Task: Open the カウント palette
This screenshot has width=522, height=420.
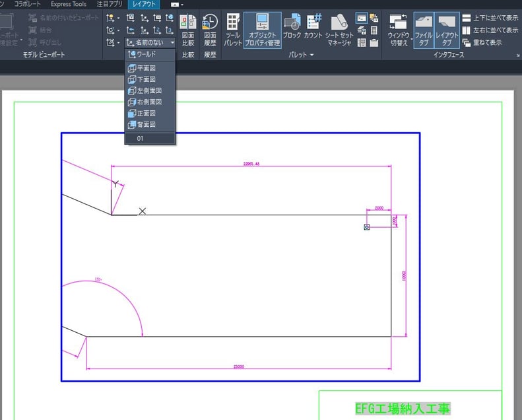Action: [x=313, y=26]
